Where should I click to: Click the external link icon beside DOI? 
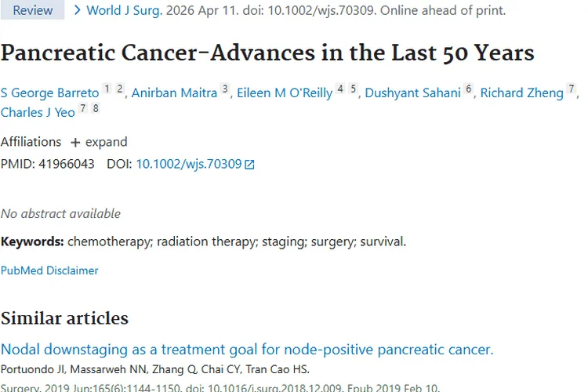pyautogui.click(x=249, y=165)
